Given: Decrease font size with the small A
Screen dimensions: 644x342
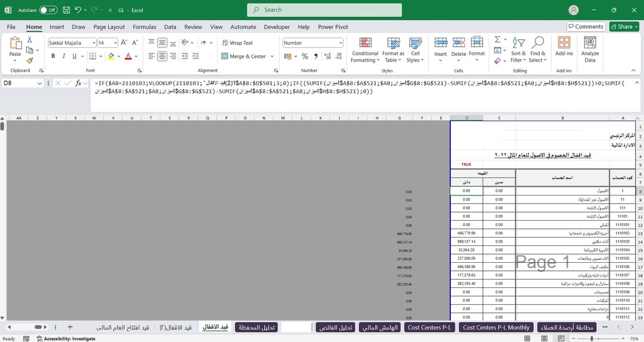Looking at the screenshot, I should pos(135,42).
